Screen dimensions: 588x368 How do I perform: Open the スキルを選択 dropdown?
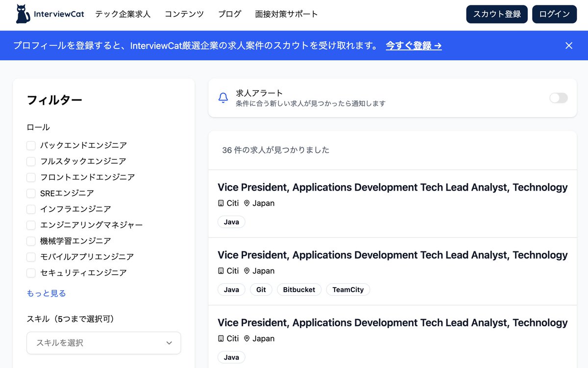[103, 343]
